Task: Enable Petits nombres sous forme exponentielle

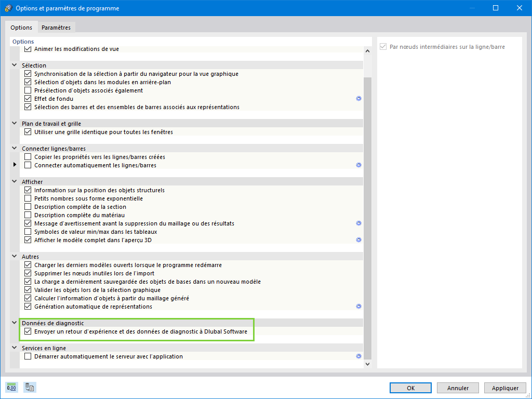Action: 28,198
